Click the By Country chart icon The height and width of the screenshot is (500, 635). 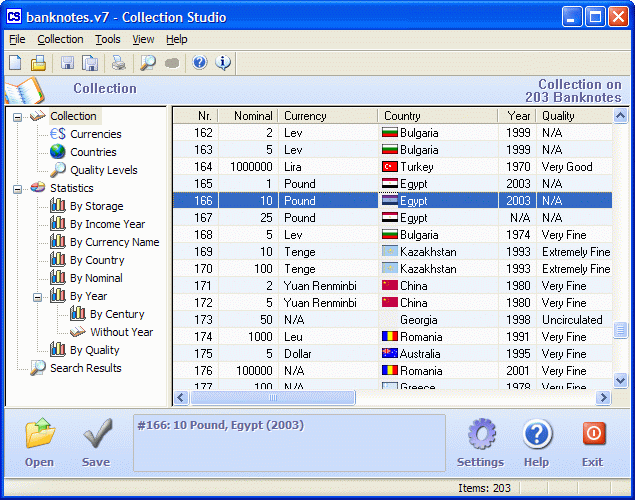(x=58, y=259)
